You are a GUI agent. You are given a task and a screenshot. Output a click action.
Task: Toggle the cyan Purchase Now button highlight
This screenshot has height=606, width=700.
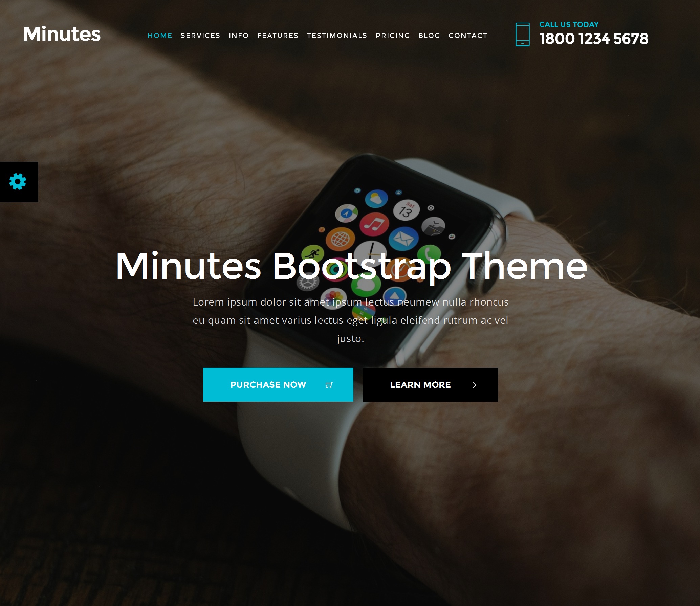coord(279,385)
